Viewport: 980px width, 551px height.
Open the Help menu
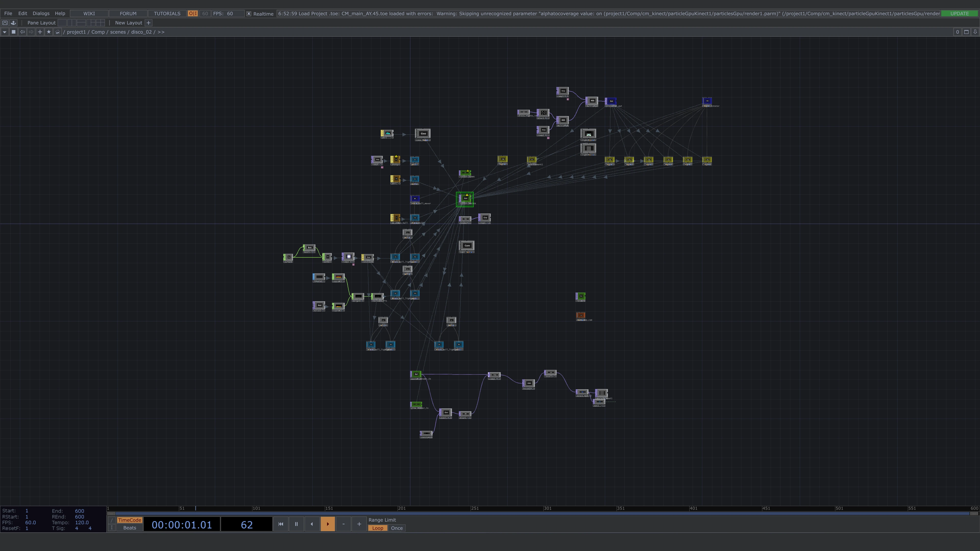pyautogui.click(x=60, y=13)
